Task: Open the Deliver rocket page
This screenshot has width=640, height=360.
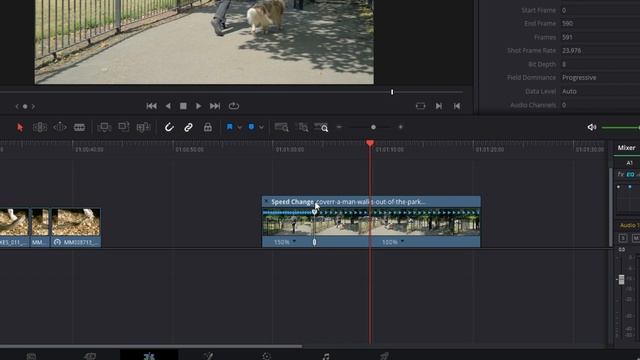Action: point(384,356)
